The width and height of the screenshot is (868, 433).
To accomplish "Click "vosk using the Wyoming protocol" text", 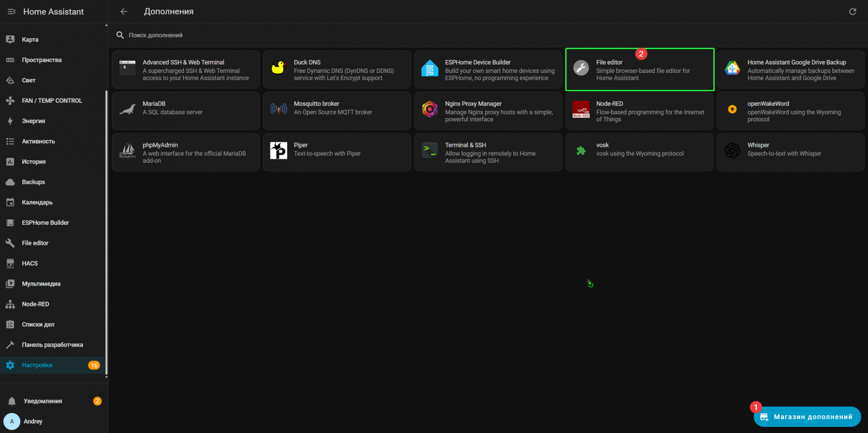I will tap(640, 154).
